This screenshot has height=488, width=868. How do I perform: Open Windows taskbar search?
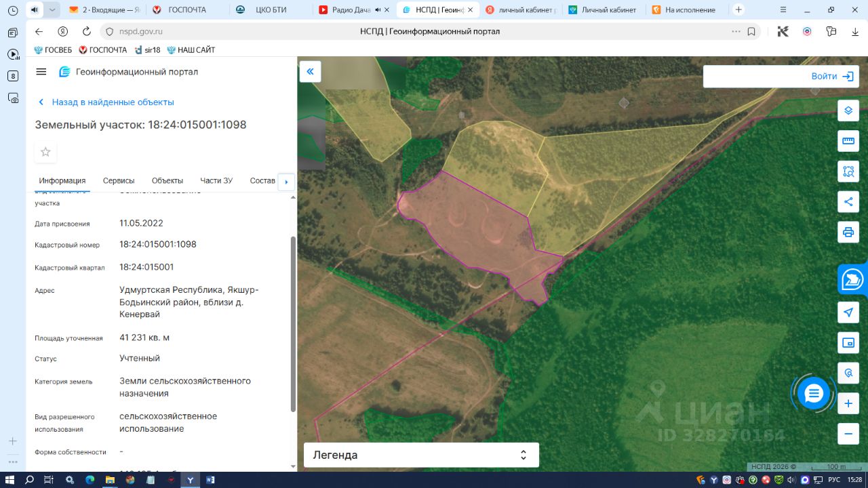click(x=29, y=480)
